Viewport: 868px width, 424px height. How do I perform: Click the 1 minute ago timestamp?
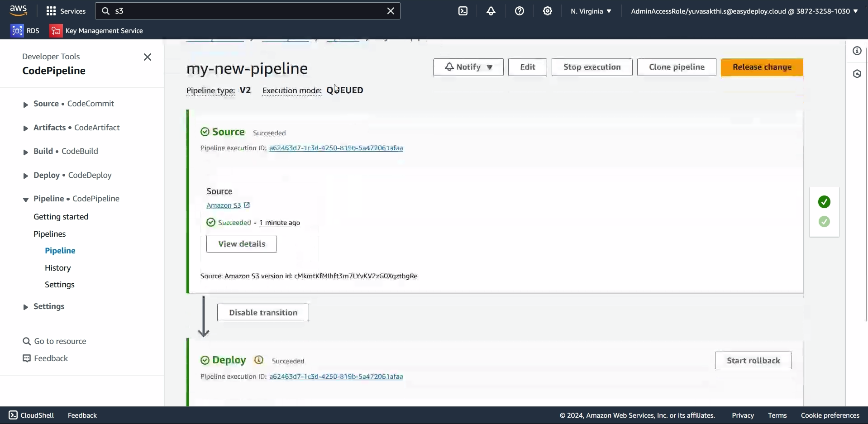click(x=280, y=223)
